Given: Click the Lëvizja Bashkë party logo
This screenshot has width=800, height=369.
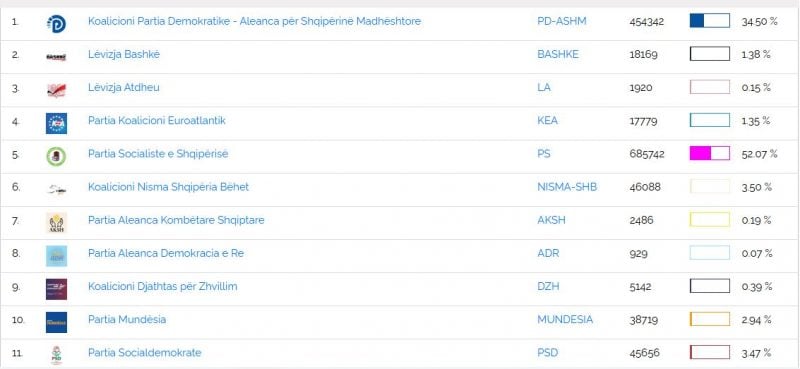Looking at the screenshot, I should [56, 57].
